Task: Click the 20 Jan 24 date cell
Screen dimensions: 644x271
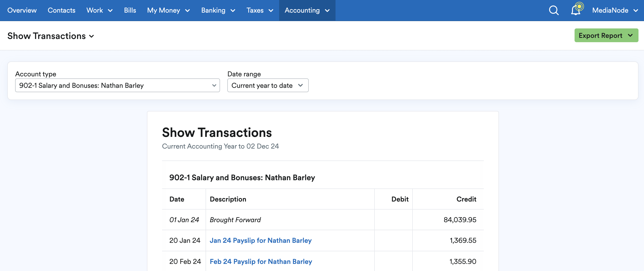Action: (x=185, y=240)
